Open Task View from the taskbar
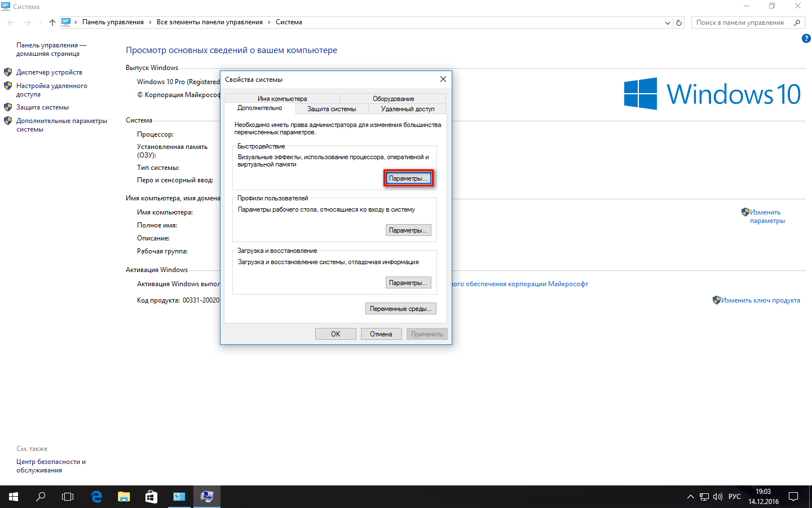The height and width of the screenshot is (508, 812). tap(68, 497)
